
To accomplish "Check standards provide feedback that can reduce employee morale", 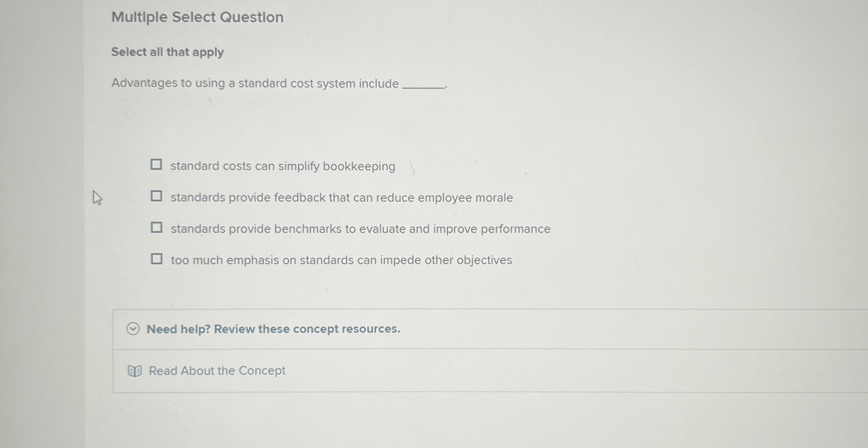I will [157, 196].
